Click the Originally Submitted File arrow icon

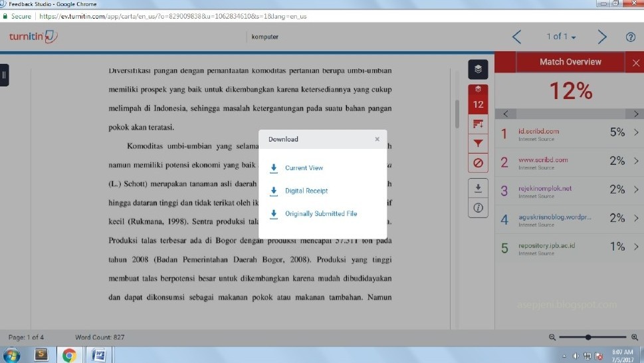tap(274, 214)
